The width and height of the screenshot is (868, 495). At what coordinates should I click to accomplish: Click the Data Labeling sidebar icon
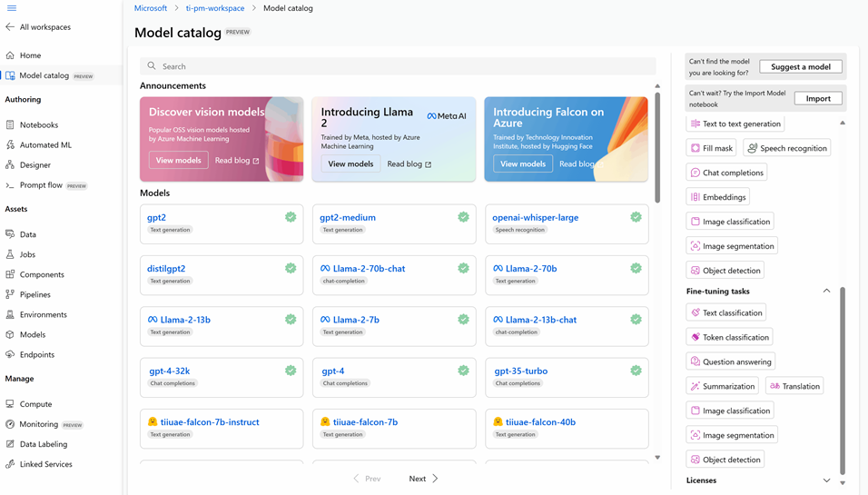(10, 444)
